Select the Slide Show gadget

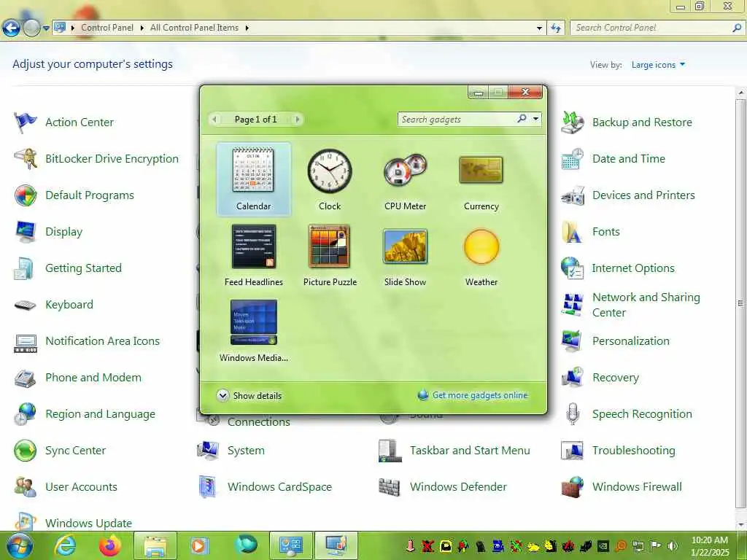[x=406, y=255]
